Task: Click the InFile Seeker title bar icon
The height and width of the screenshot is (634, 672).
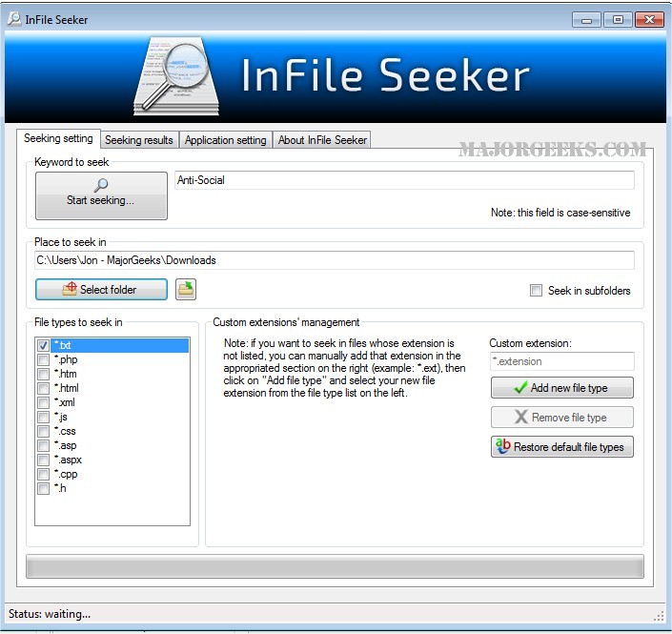Action: tap(14, 19)
